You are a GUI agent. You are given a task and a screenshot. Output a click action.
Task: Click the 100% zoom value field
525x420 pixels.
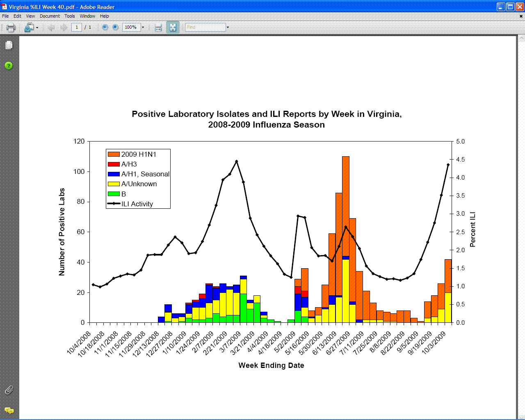[x=131, y=27]
